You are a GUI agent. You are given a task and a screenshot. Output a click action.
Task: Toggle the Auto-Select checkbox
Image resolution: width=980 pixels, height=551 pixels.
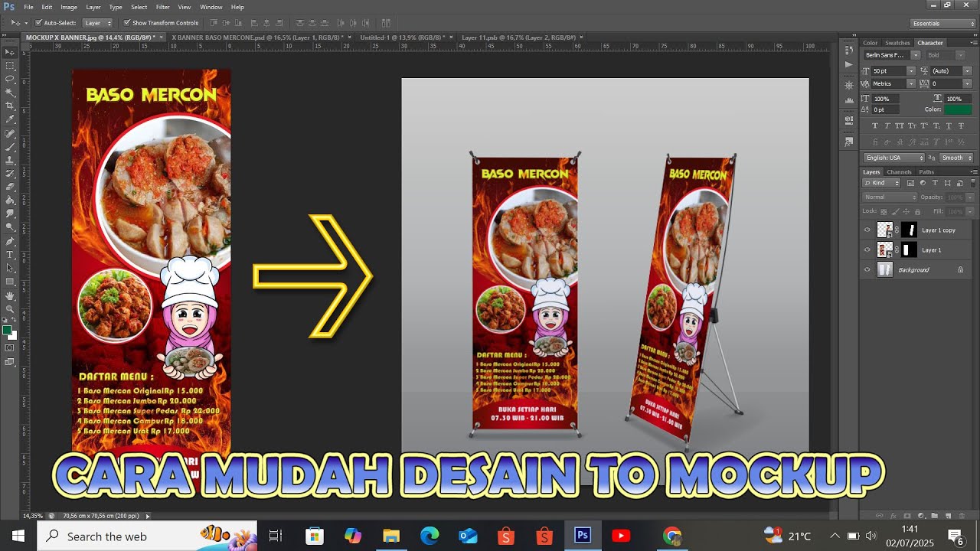pos(38,23)
